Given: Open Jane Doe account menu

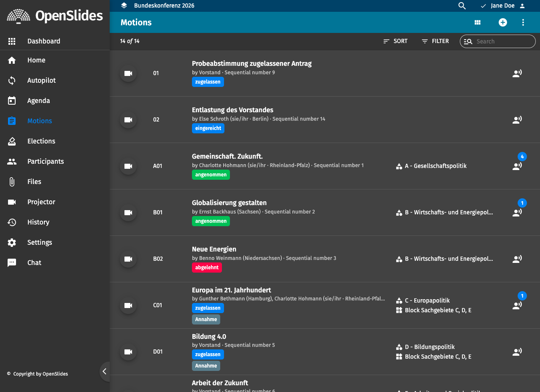Looking at the screenshot, I should click(503, 6).
